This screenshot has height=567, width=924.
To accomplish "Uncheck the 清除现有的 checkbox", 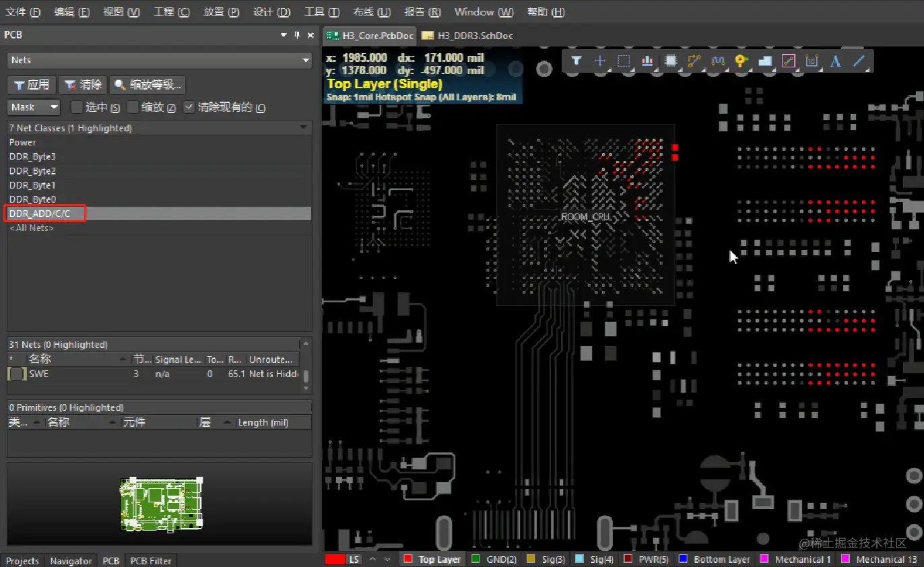I will pyautogui.click(x=189, y=107).
